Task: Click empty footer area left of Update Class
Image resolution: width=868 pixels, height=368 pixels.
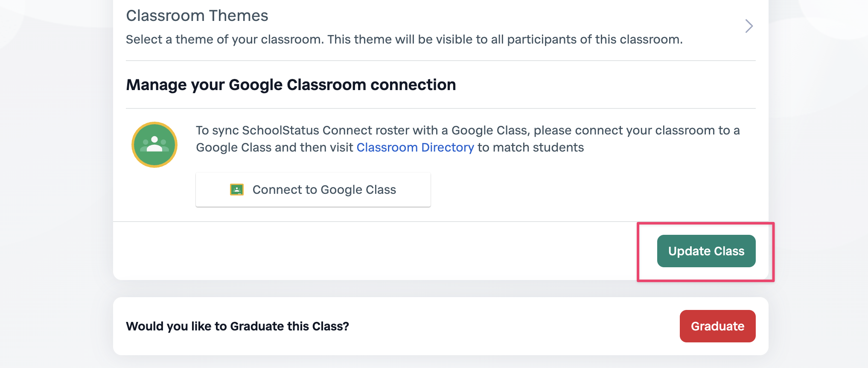Action: click(376, 251)
